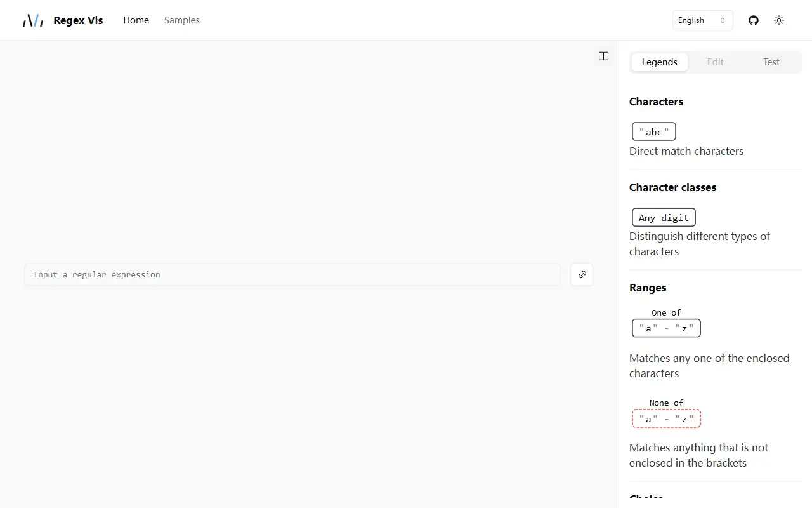
Task: Click the Ranges heading
Action: click(648, 288)
